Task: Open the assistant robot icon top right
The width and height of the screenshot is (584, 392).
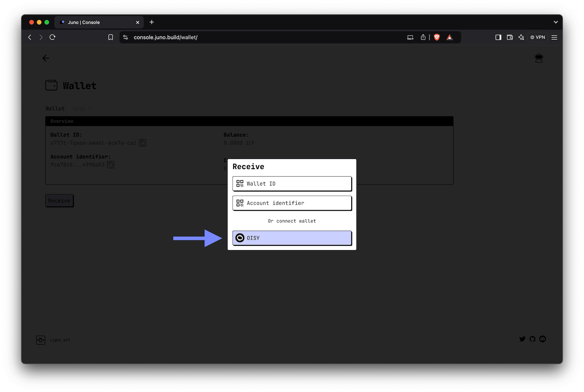Action: [x=539, y=58]
